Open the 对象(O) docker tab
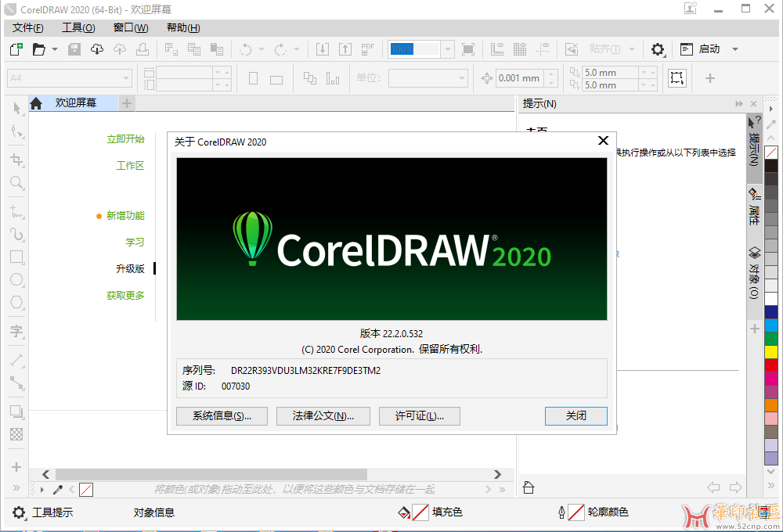Viewport: 783px width, 532px height. [x=754, y=273]
